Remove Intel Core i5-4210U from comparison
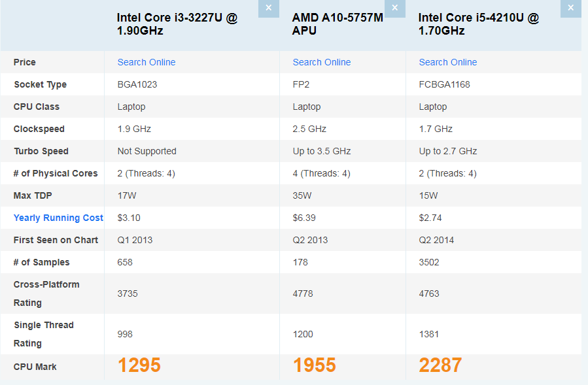The height and width of the screenshot is (385, 588). coord(570,8)
